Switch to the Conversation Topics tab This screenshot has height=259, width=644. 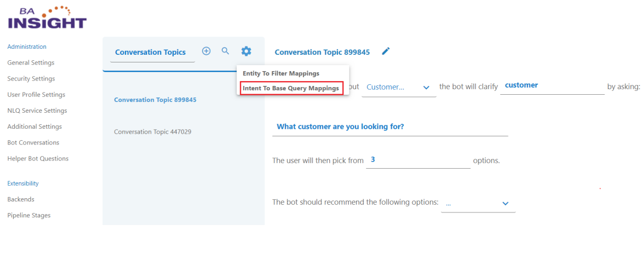coord(150,53)
